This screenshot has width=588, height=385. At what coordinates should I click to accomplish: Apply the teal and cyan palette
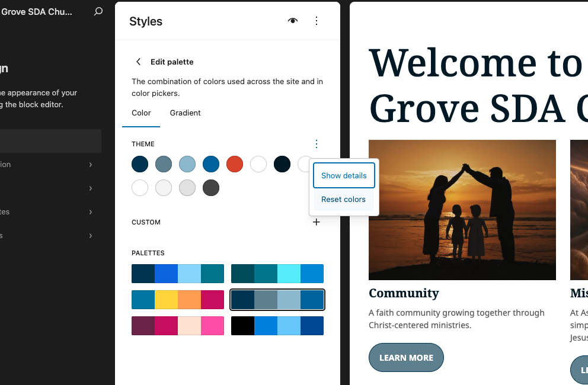pyautogui.click(x=277, y=274)
